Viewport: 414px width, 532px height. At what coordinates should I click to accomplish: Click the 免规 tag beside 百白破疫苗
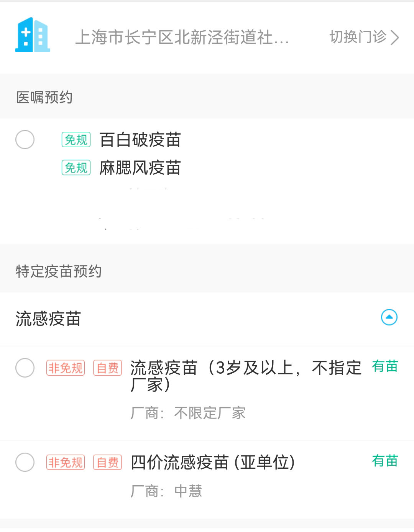(x=76, y=140)
